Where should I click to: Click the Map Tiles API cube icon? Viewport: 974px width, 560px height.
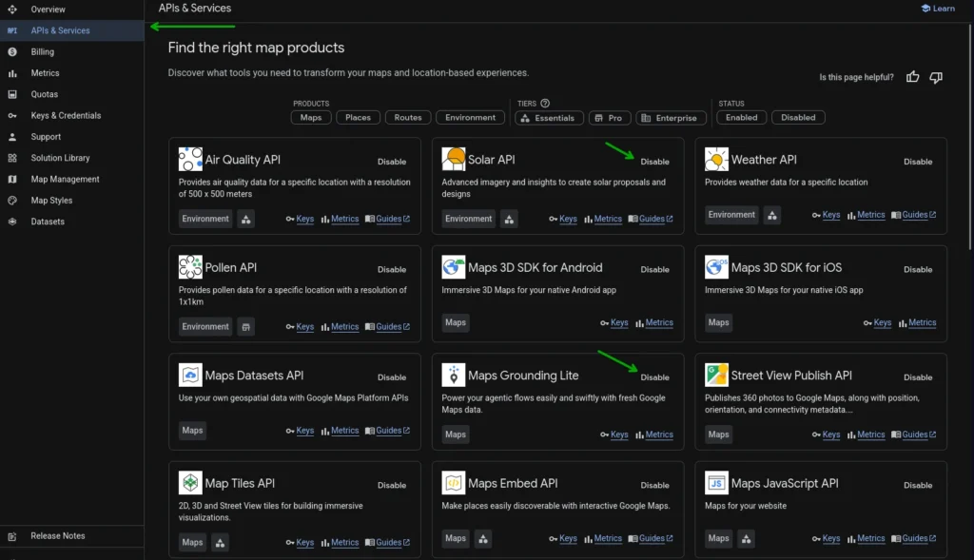coord(190,483)
